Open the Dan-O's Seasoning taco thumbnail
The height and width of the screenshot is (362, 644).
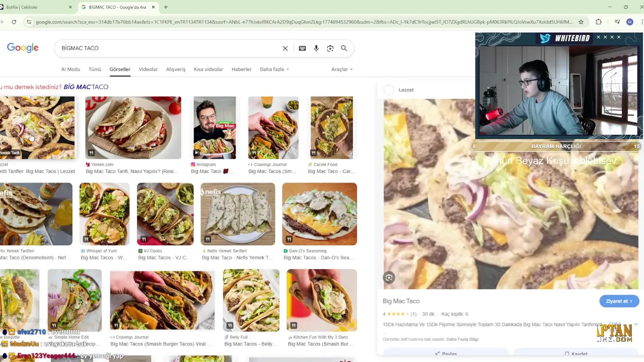319,214
